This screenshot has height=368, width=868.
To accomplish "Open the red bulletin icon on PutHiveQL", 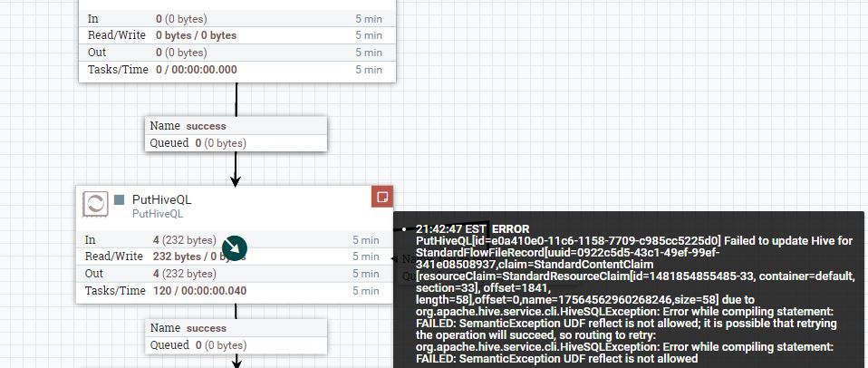I will tap(382, 197).
